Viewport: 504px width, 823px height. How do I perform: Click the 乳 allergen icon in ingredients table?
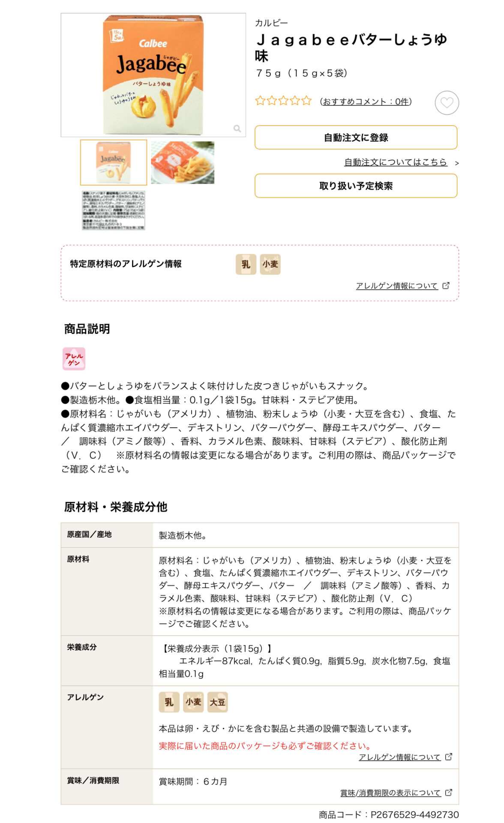(x=169, y=702)
